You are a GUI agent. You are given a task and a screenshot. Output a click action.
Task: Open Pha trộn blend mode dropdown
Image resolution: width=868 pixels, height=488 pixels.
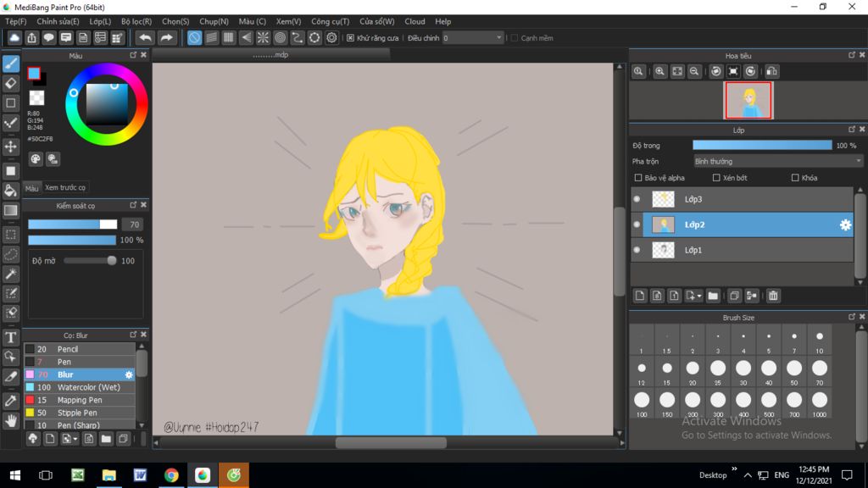pyautogui.click(x=778, y=162)
